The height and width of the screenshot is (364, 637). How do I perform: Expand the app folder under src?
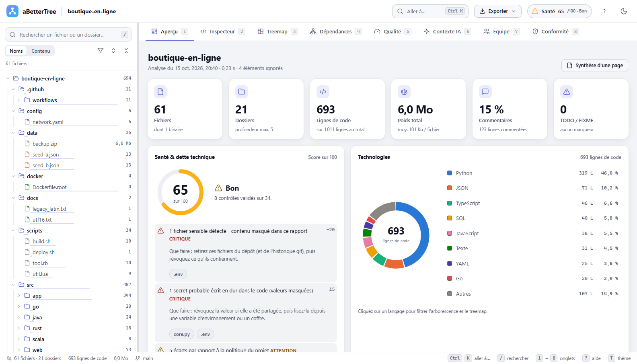click(x=19, y=296)
